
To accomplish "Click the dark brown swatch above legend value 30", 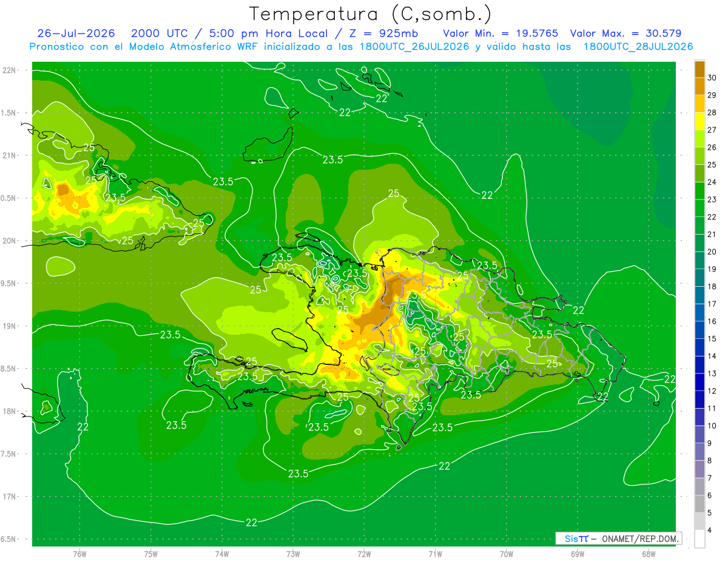I will tap(699, 69).
